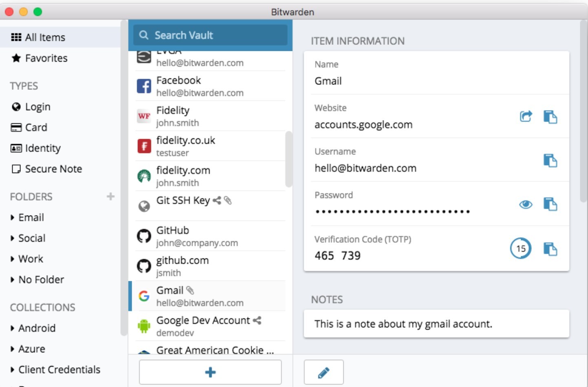Launch website accounts.google.com icon
The width and height of the screenshot is (588, 387).
tap(526, 116)
